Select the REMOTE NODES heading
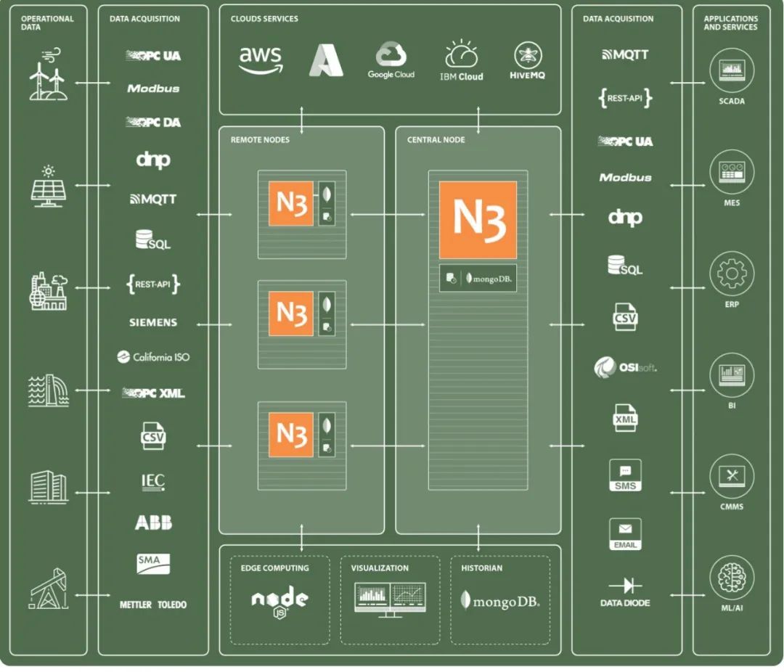 click(x=260, y=140)
